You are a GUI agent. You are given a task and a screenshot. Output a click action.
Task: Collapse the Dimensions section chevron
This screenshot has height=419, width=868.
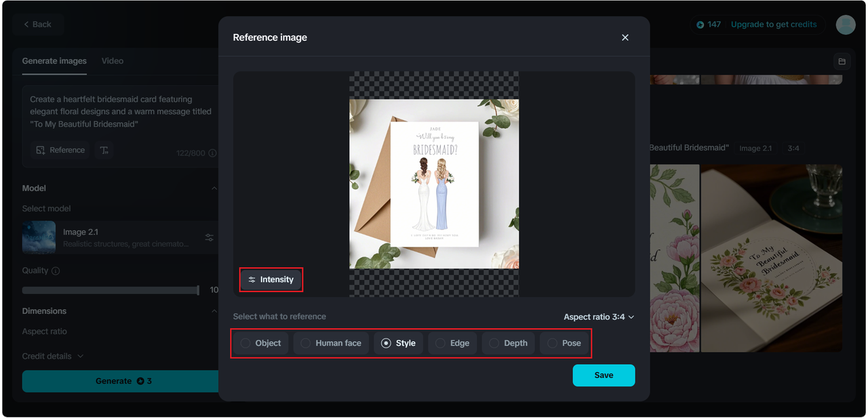(214, 311)
